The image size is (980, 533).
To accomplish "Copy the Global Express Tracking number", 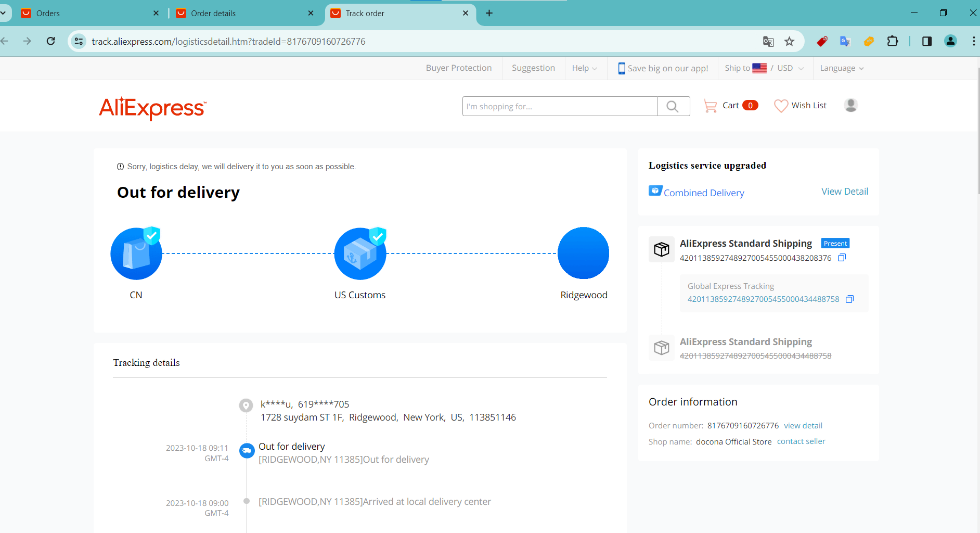I will (x=850, y=299).
